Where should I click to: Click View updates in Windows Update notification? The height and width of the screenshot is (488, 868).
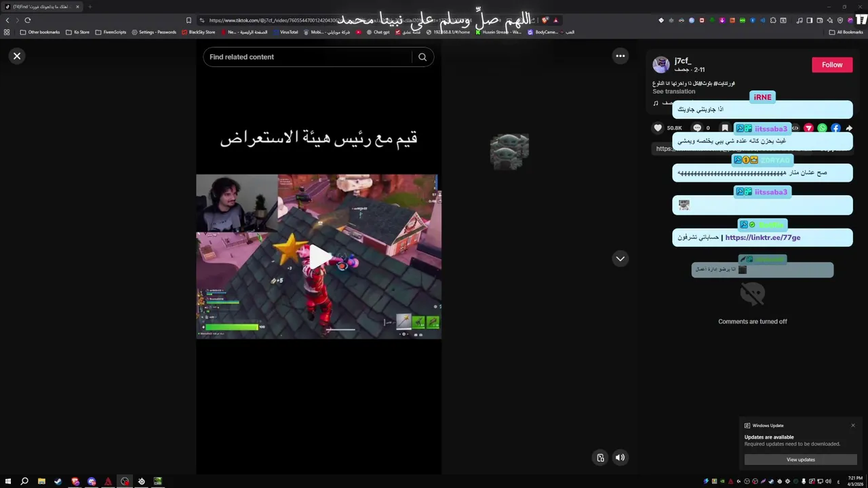point(801,460)
